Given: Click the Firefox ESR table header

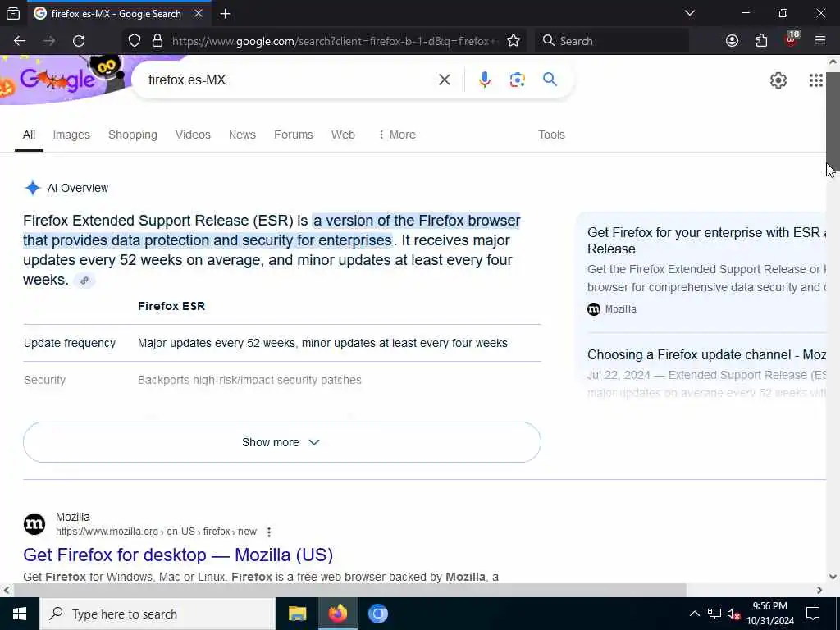Looking at the screenshot, I should tap(171, 306).
